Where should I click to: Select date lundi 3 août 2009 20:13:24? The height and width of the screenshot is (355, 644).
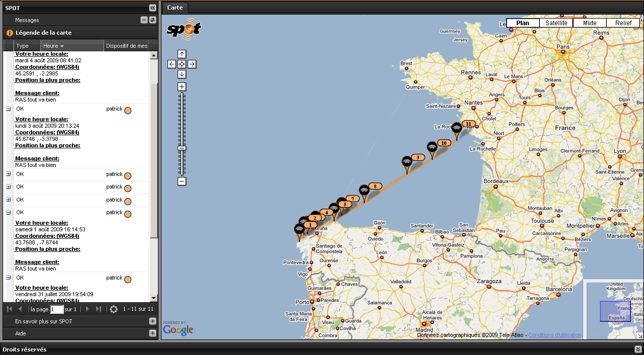coord(47,126)
